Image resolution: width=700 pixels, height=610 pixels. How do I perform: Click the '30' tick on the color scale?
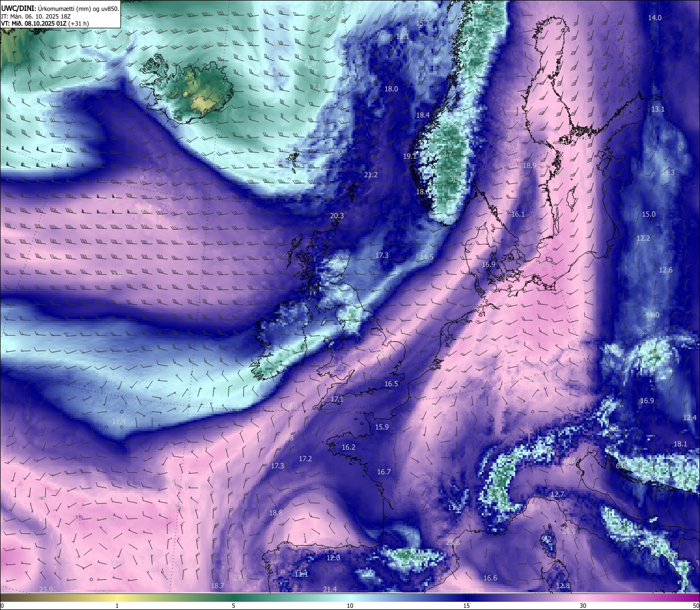click(x=583, y=606)
